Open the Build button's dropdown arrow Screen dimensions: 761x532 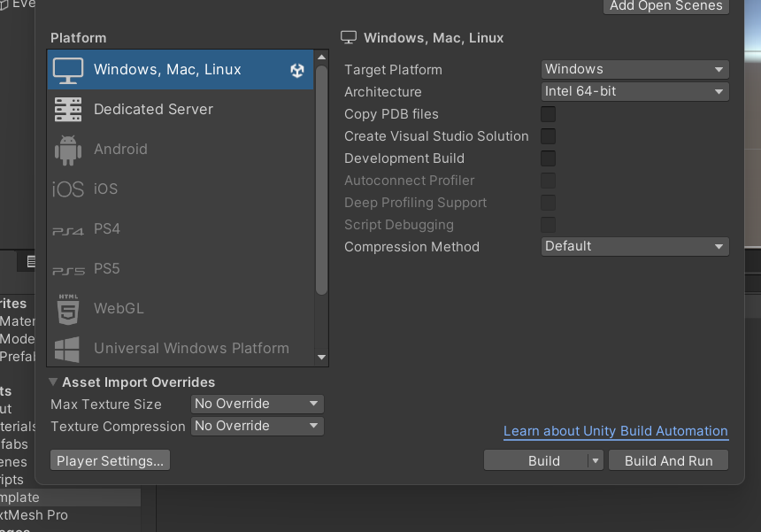point(596,460)
